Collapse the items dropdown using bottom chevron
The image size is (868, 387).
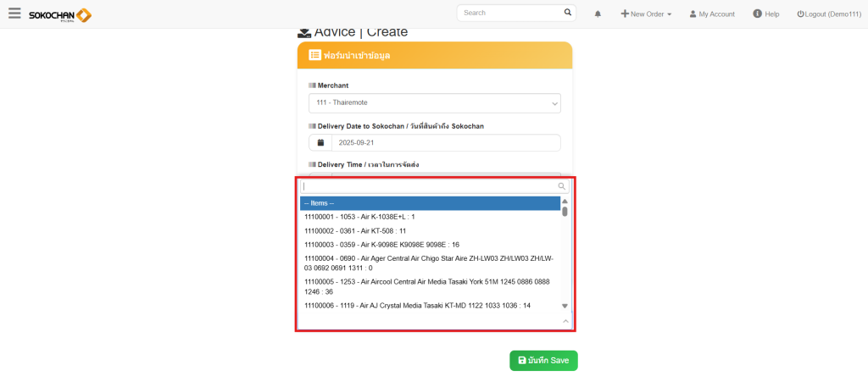pos(565,321)
